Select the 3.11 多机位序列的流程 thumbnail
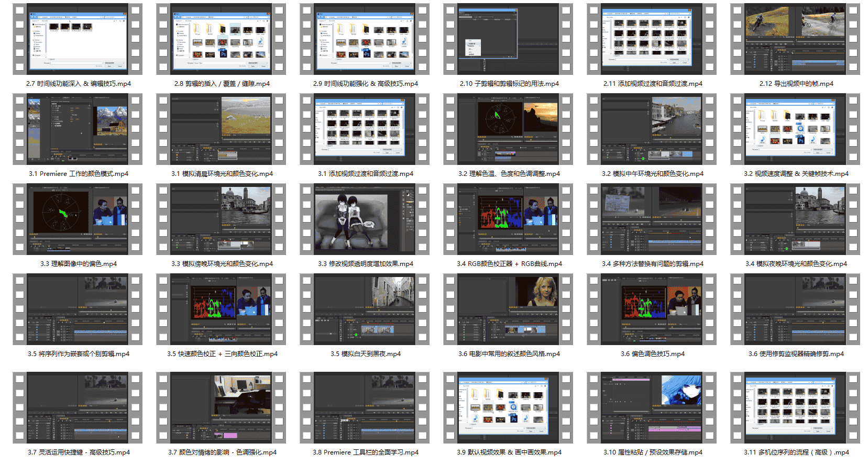 795,408
